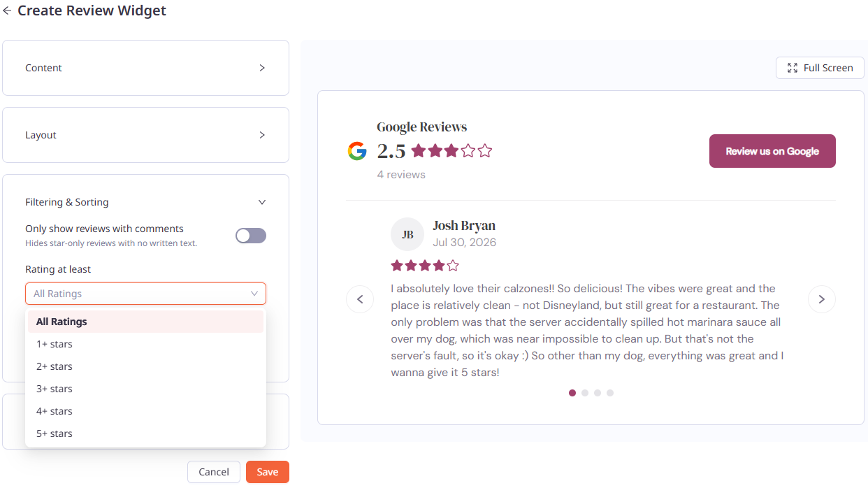The height and width of the screenshot is (488, 868).
Task: Click the JB avatar circle
Action: point(407,234)
